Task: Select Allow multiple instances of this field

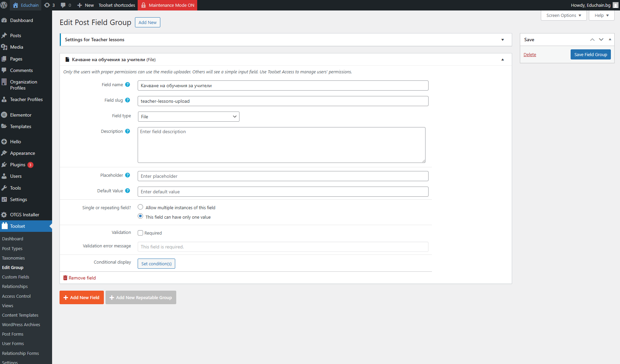Action: pyautogui.click(x=140, y=207)
